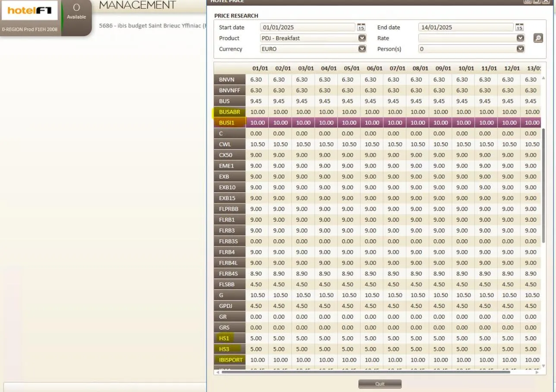Viewport: 556px width, 392px height.
Task: Click the vertical scrollbar down arrow
Action: click(x=543, y=366)
